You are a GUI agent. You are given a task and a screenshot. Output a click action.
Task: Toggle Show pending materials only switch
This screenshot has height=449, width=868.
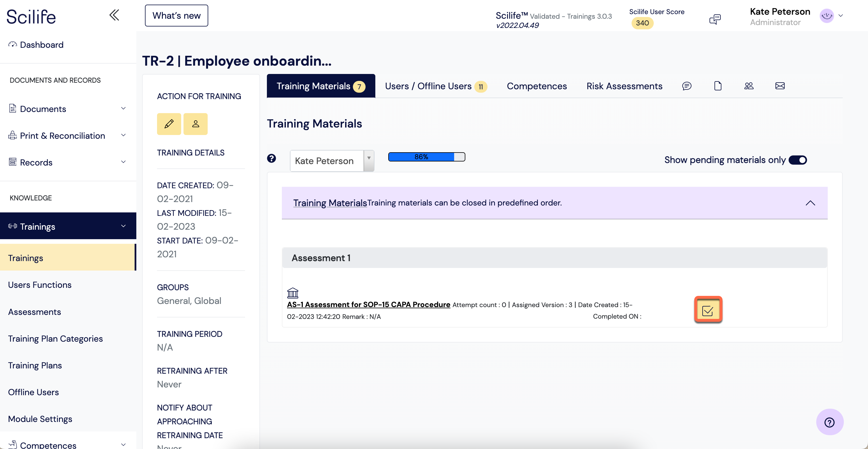coord(798,160)
